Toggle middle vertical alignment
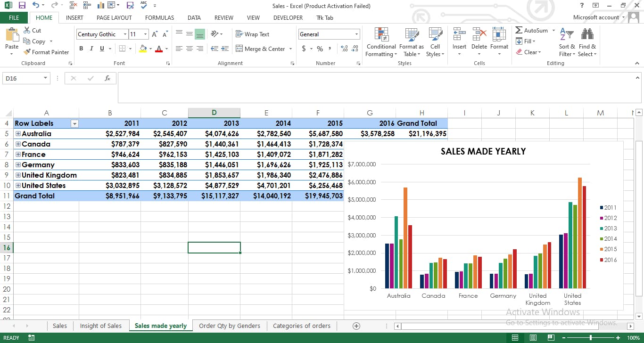This screenshot has width=644, height=343. tap(190, 34)
